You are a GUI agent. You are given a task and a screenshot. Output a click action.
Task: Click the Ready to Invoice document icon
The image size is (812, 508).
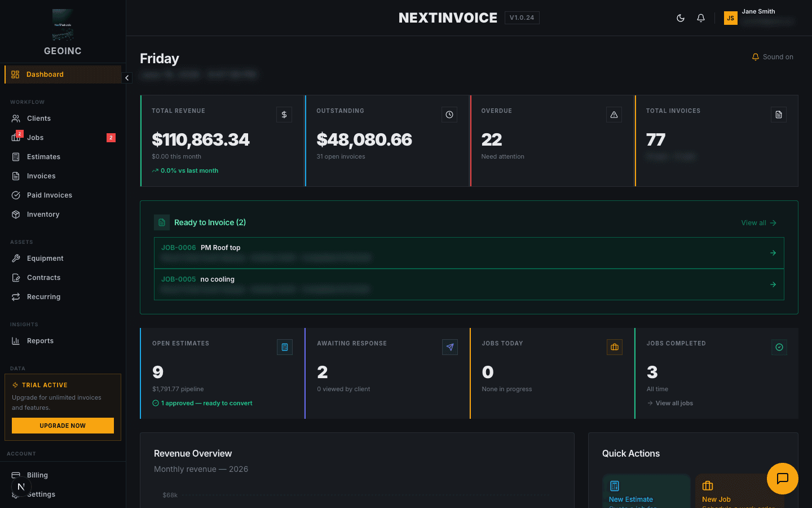click(162, 222)
